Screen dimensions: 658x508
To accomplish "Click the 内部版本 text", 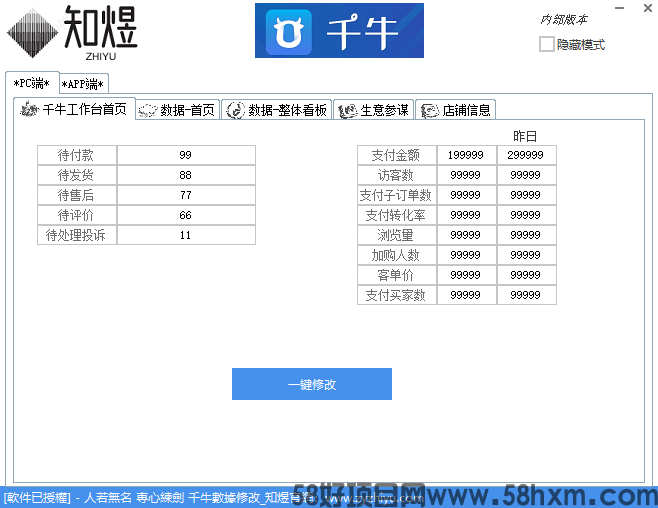I will (564, 19).
